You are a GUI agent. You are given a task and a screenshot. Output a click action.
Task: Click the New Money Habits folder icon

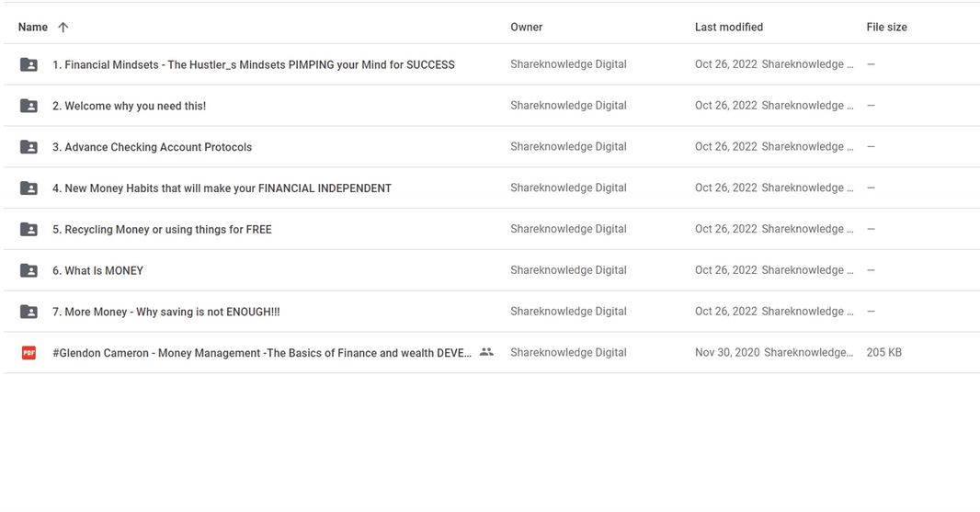[29, 188]
